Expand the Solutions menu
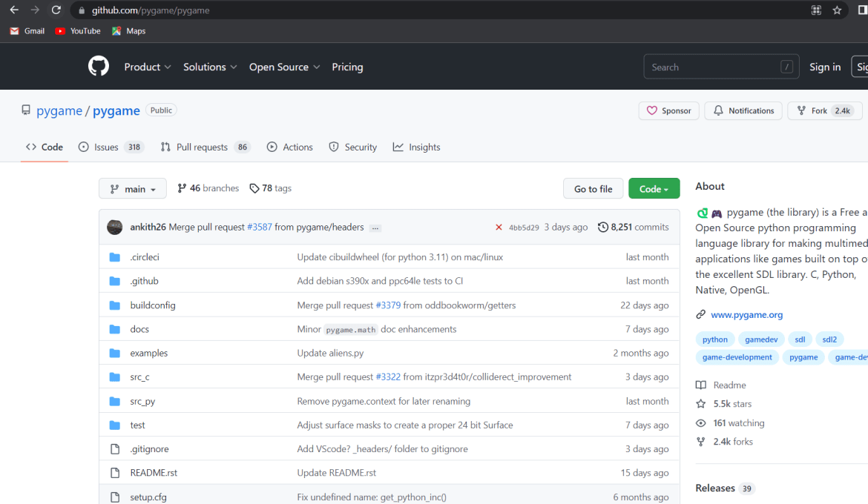This screenshot has width=868, height=504. (x=210, y=67)
